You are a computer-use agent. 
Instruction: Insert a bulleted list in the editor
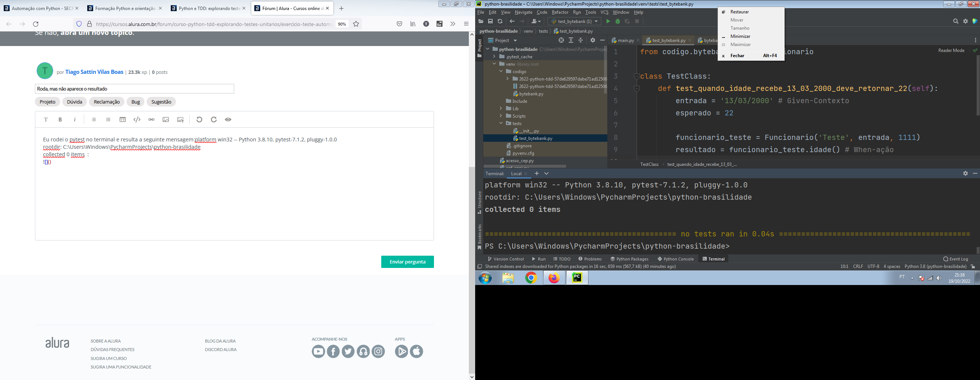coord(108,119)
